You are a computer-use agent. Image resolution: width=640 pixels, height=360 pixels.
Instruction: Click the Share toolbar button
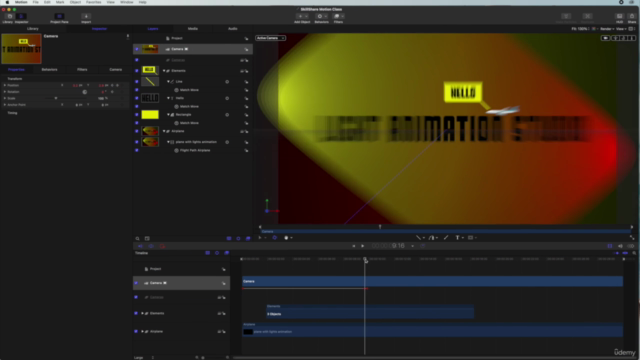coord(632,17)
